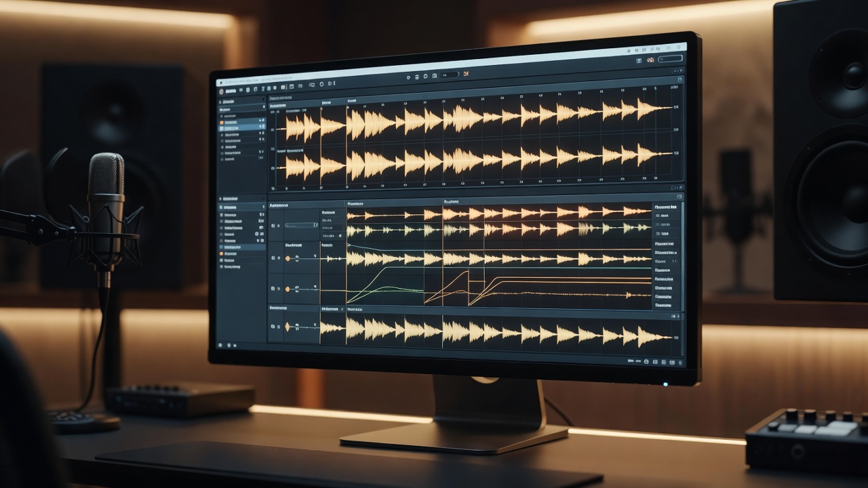The width and height of the screenshot is (868, 488).
Task: Click the pill-shaped field in the top center toolbar
Action: (x=450, y=75)
